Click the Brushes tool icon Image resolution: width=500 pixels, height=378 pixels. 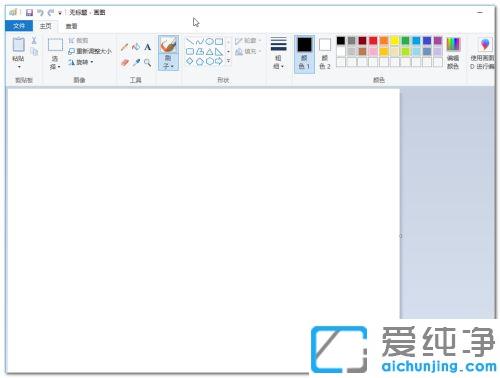168,45
